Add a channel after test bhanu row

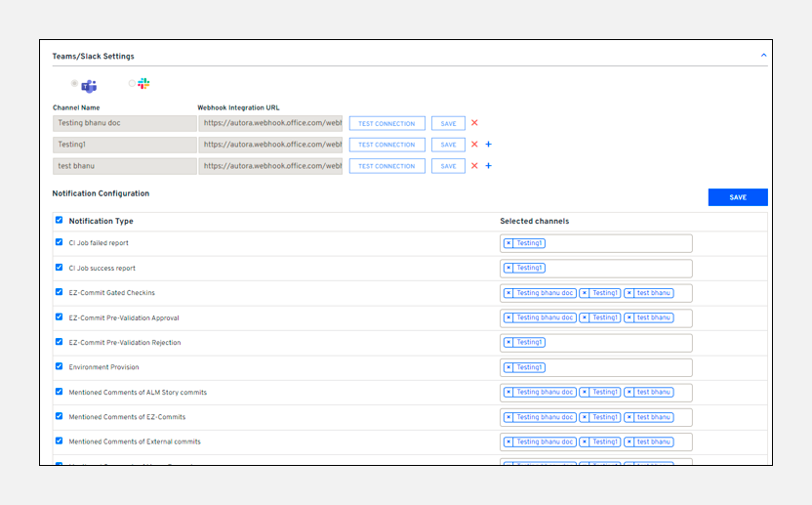pos(488,166)
